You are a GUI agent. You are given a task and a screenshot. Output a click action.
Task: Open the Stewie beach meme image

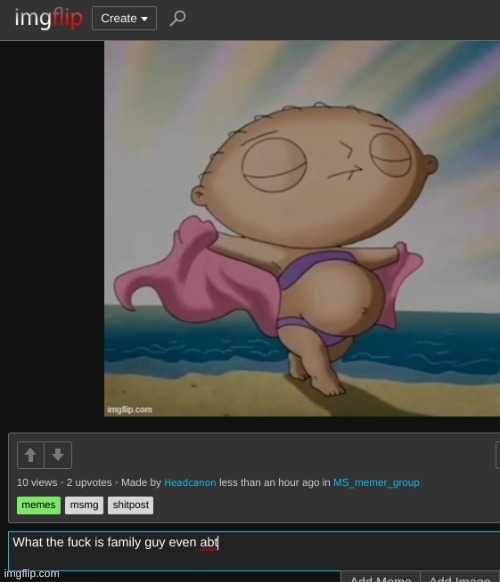pyautogui.click(x=302, y=229)
